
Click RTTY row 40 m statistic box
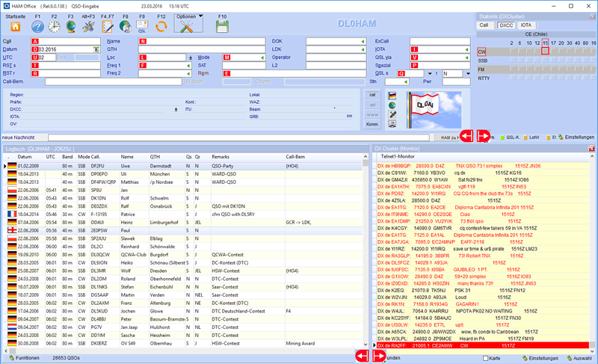pyautogui.click(x=577, y=78)
